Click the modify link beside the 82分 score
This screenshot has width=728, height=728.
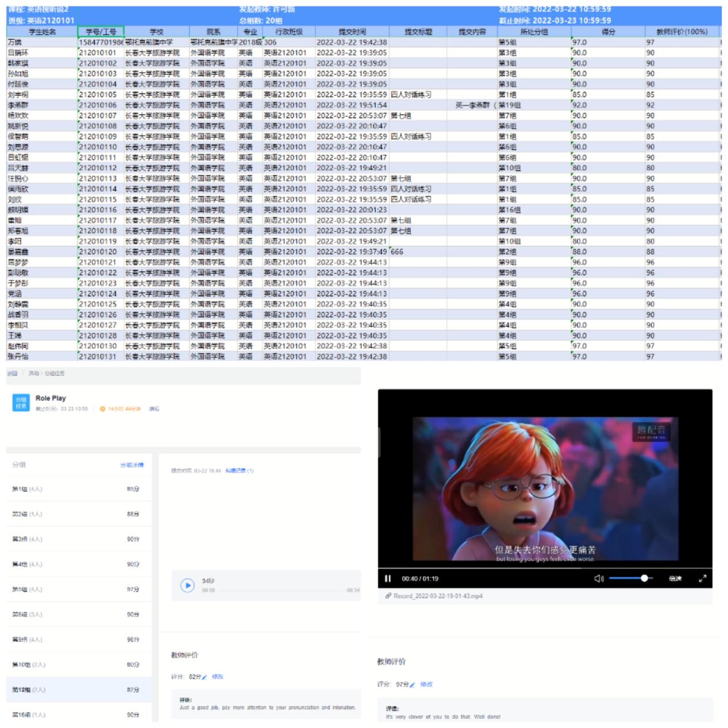218,677
